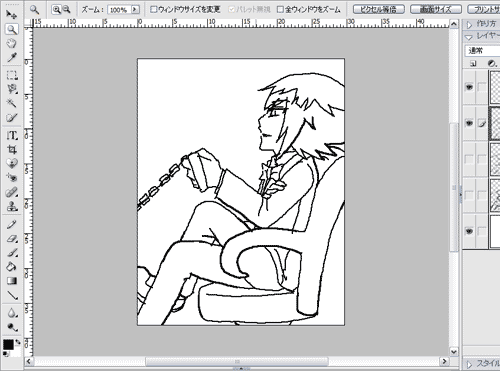Select the fourth layer thumbnail

click(495, 195)
